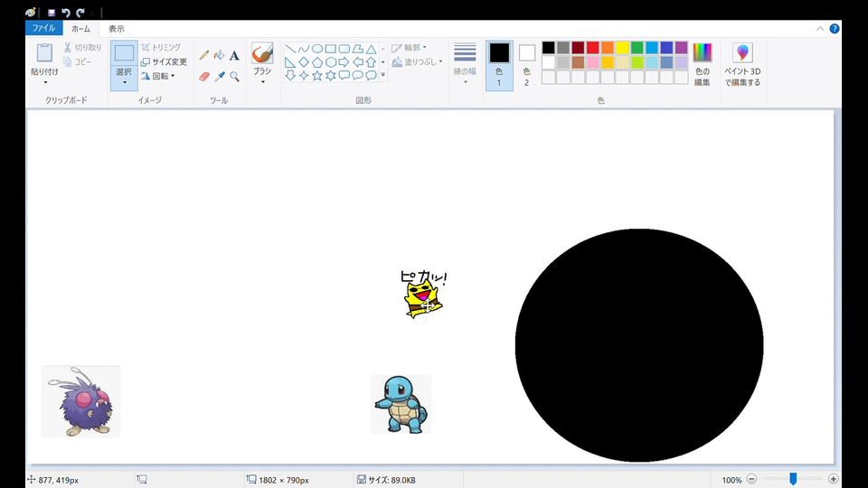Click the Save icon in title bar
Image resolution: width=868 pixels, height=488 pixels.
(x=52, y=12)
